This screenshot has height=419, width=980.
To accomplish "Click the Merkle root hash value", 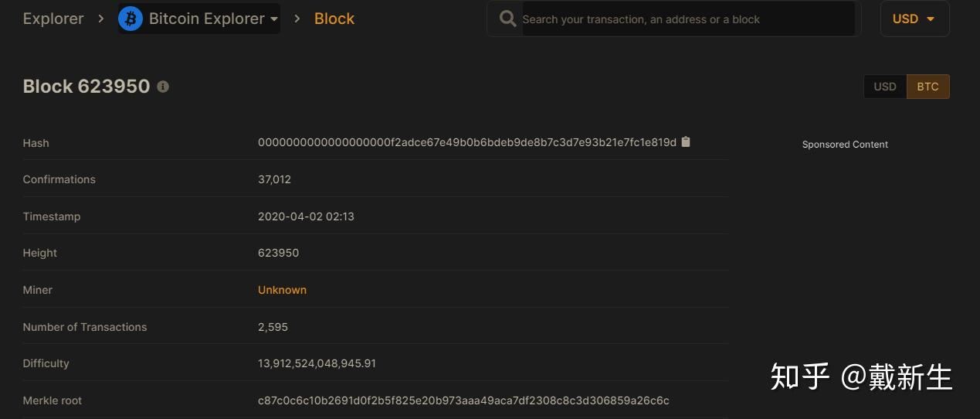I will click(x=463, y=400).
